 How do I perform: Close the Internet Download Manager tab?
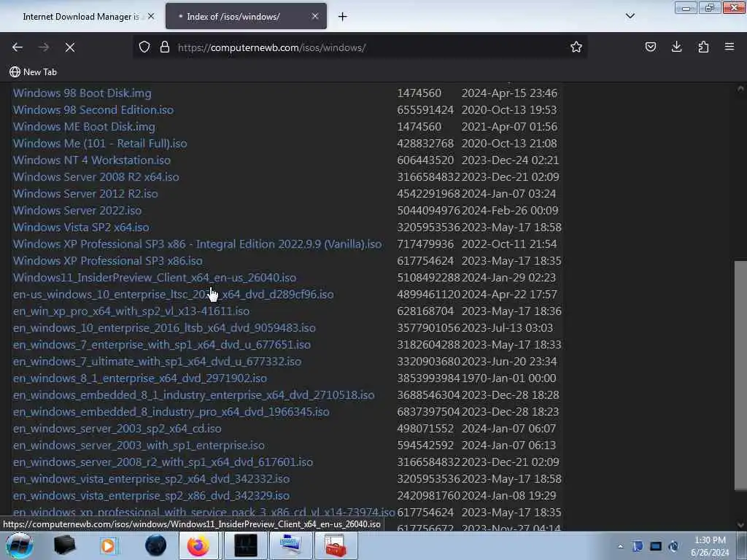click(151, 16)
